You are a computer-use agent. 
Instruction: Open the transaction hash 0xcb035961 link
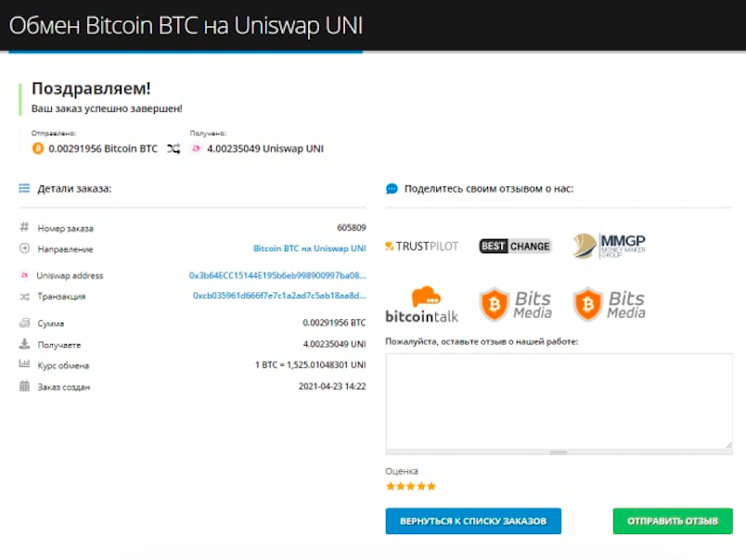point(279,295)
